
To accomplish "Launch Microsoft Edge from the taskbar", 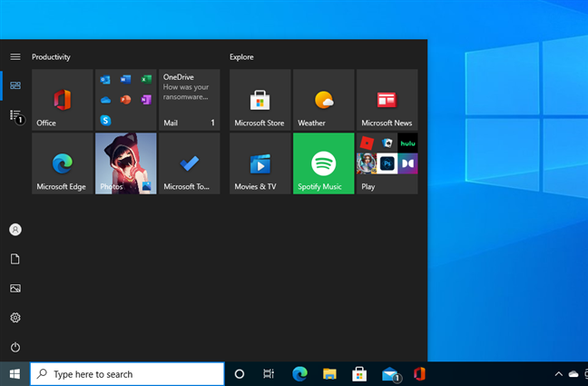I will point(299,374).
